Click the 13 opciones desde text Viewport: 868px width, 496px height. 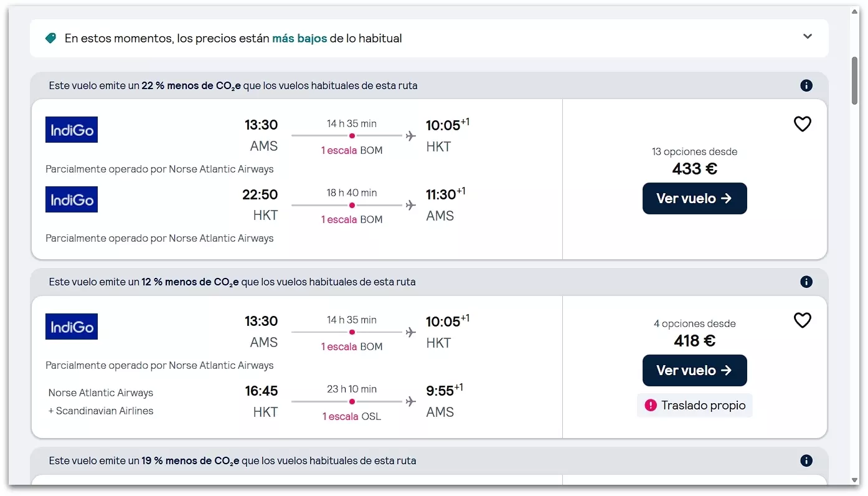(694, 151)
